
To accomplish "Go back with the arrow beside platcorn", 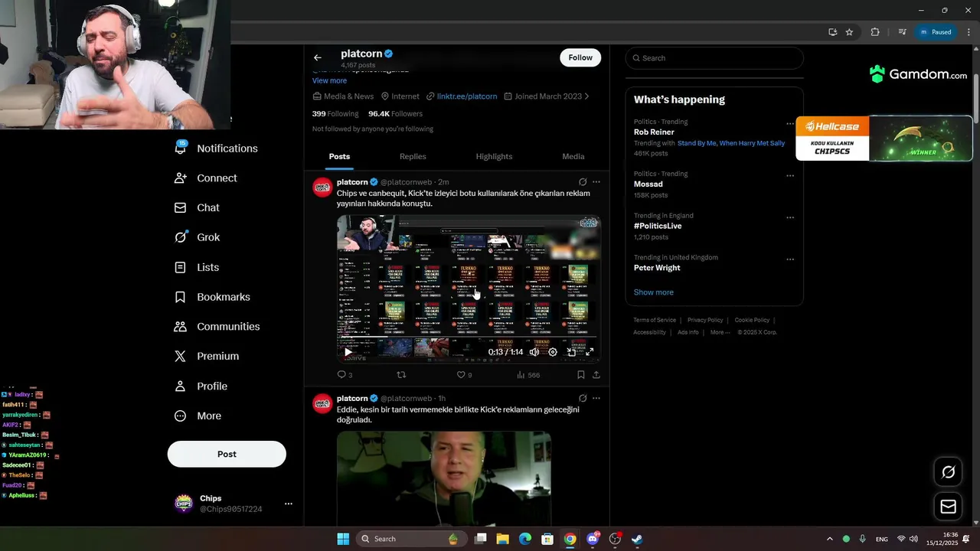I will (318, 57).
